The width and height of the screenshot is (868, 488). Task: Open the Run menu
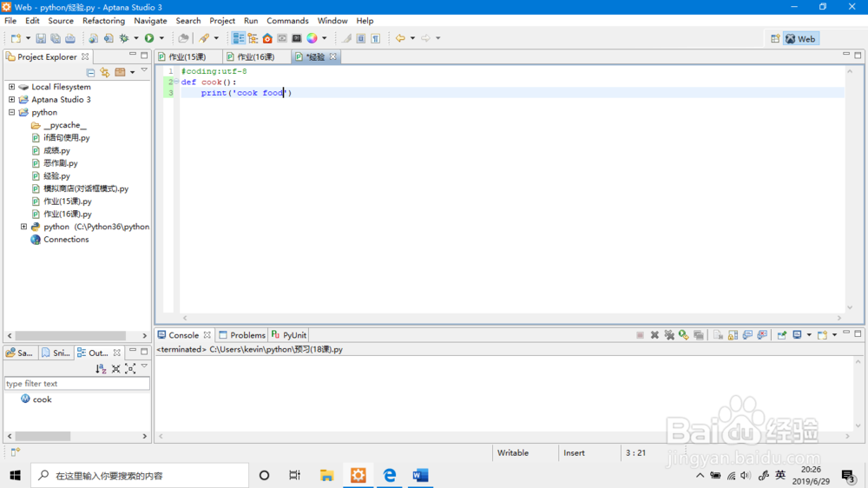251,21
